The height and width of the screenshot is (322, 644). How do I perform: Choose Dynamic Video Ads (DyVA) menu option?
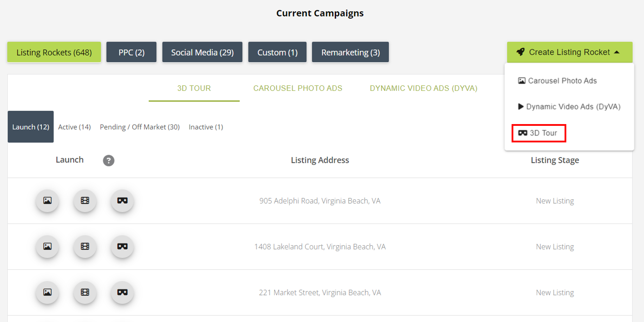(x=569, y=107)
